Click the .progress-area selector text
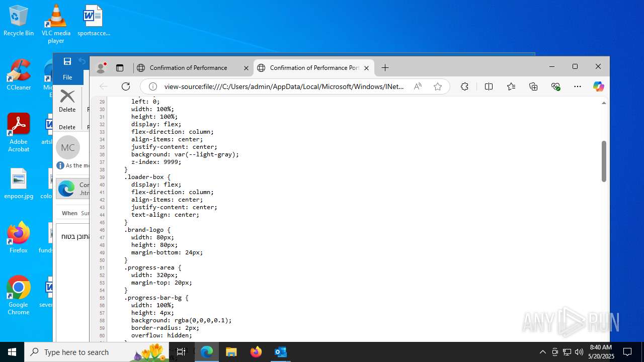644x362 pixels. pos(153,267)
